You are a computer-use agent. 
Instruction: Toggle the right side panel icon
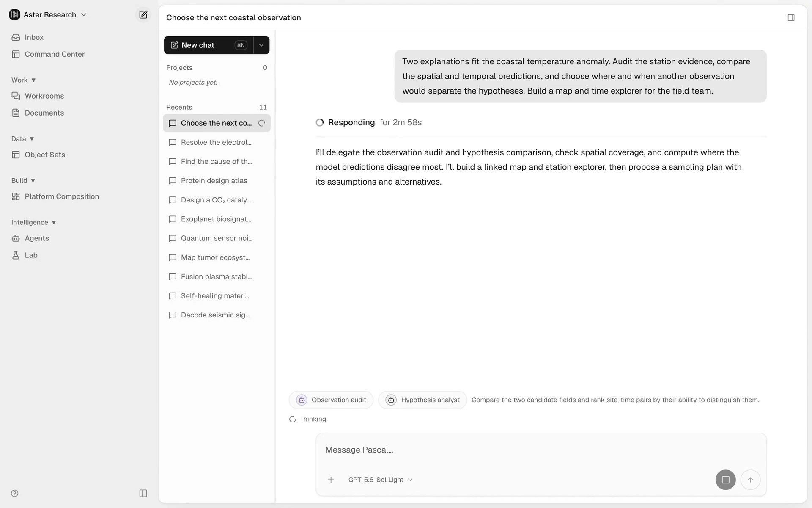coord(791,18)
